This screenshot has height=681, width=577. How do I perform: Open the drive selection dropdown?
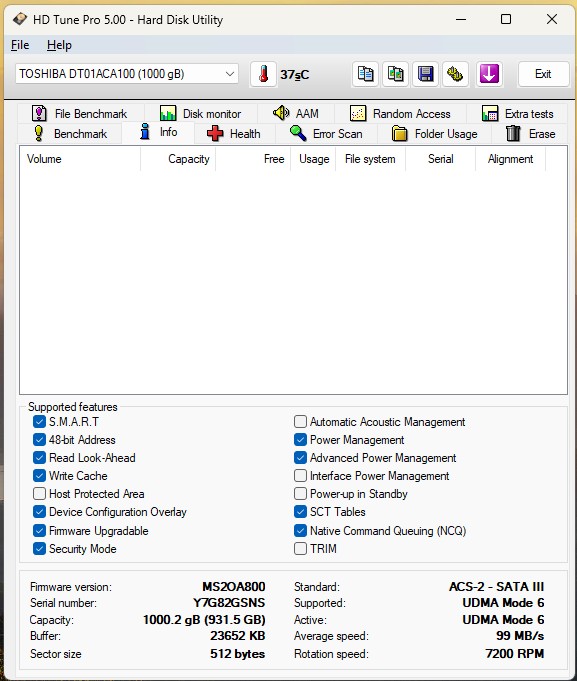click(x=127, y=74)
